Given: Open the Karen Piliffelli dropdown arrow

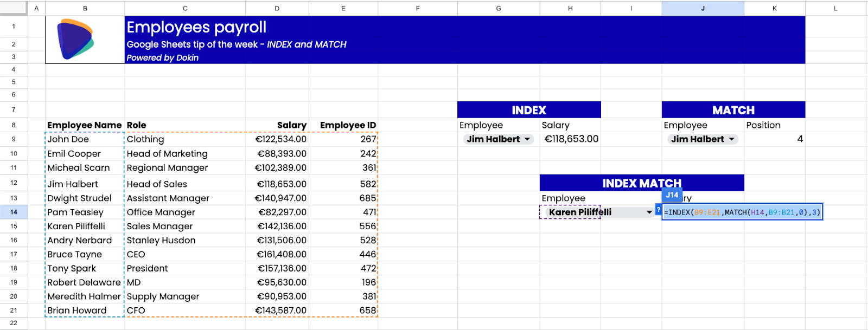Looking at the screenshot, I should [x=649, y=212].
